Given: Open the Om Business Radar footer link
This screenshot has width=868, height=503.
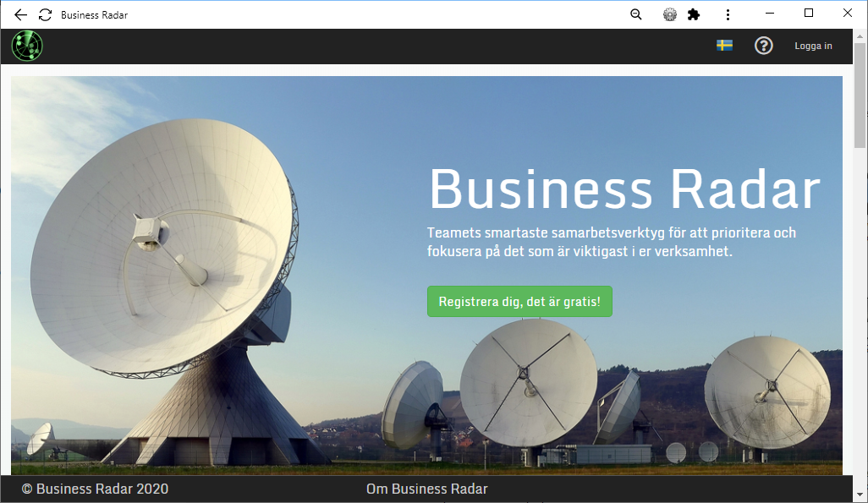Looking at the screenshot, I should point(426,489).
